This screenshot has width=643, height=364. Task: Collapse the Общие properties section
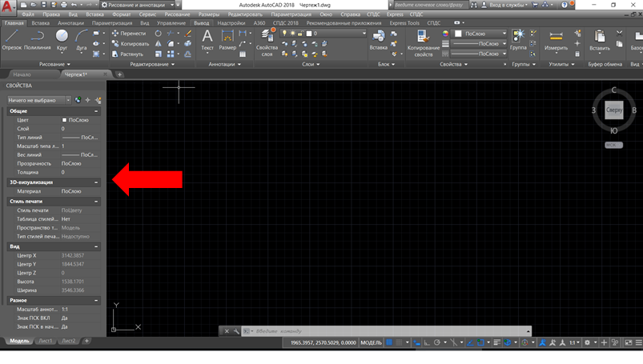[96, 110]
